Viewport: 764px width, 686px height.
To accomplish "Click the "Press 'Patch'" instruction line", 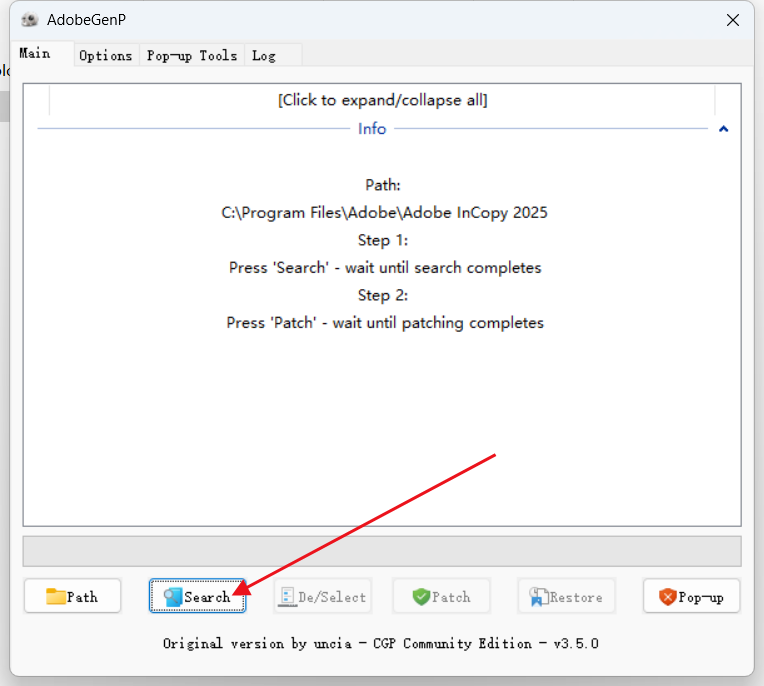I will [385, 323].
